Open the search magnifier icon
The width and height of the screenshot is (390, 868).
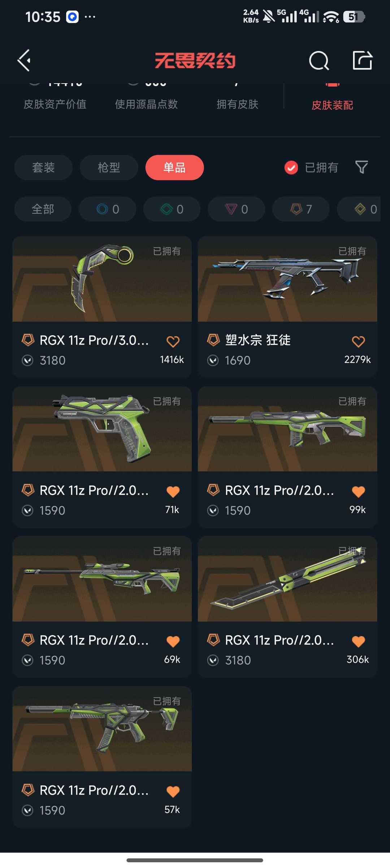(x=319, y=60)
